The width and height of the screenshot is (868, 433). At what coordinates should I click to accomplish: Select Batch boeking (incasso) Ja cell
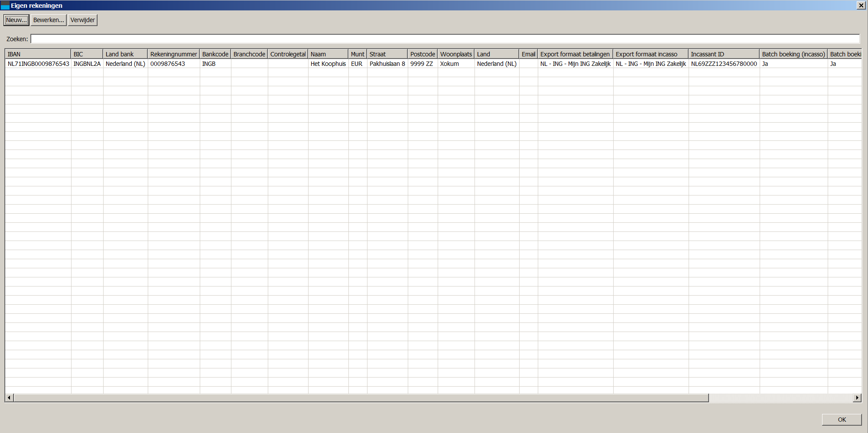pyautogui.click(x=793, y=64)
